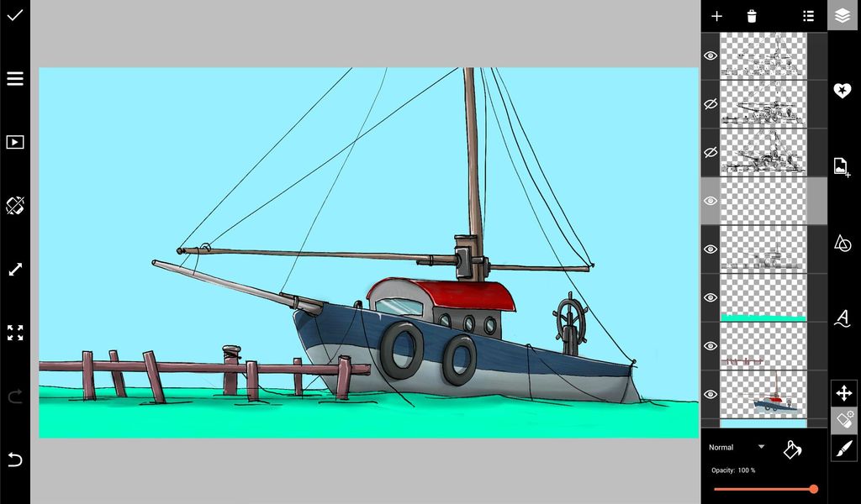Hide the faint gray shading layer

pyautogui.click(x=710, y=249)
